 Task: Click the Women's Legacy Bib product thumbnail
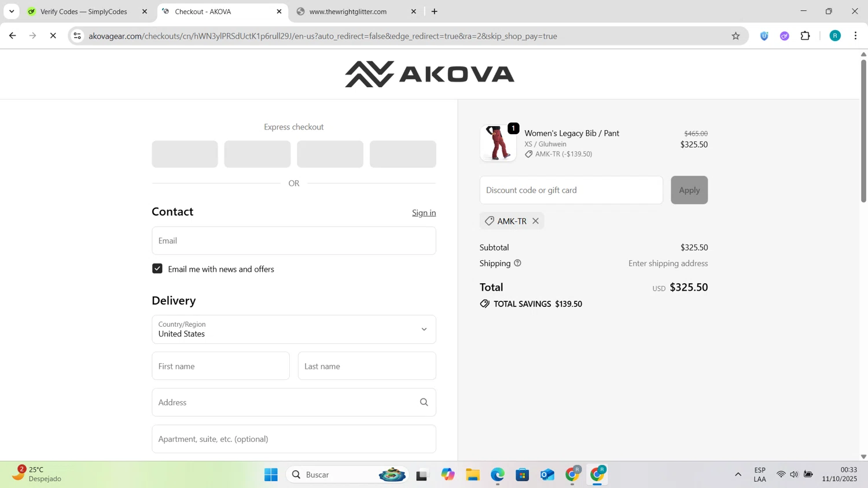pyautogui.click(x=498, y=143)
